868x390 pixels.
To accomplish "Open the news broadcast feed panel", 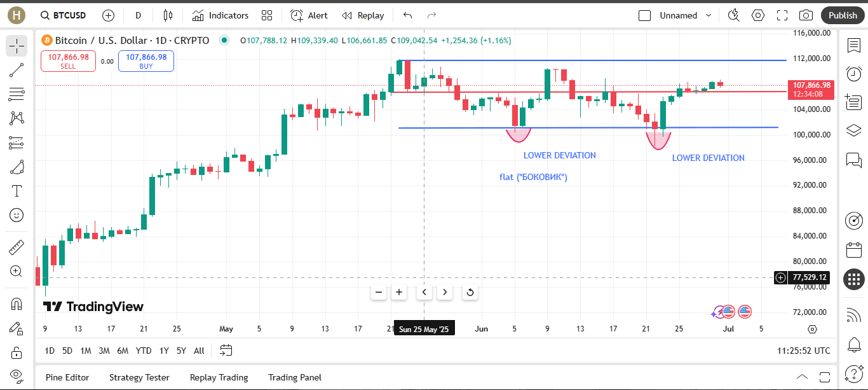I will 854,314.
